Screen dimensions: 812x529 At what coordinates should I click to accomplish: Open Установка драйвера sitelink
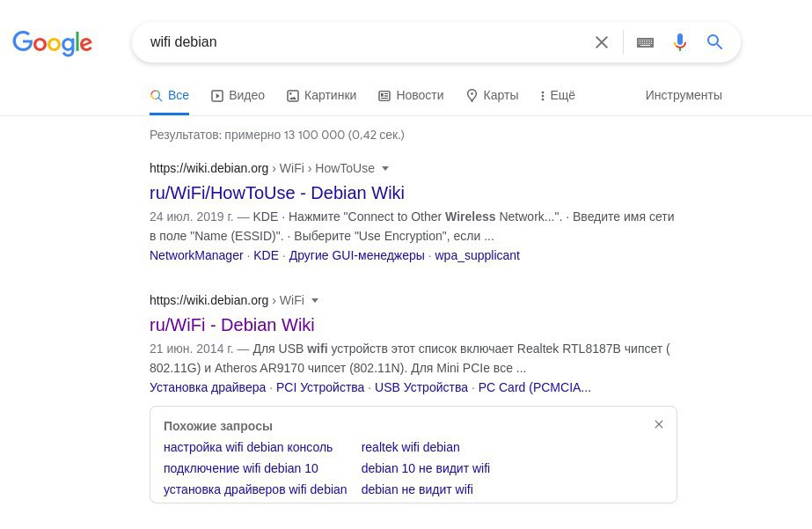pos(208,387)
